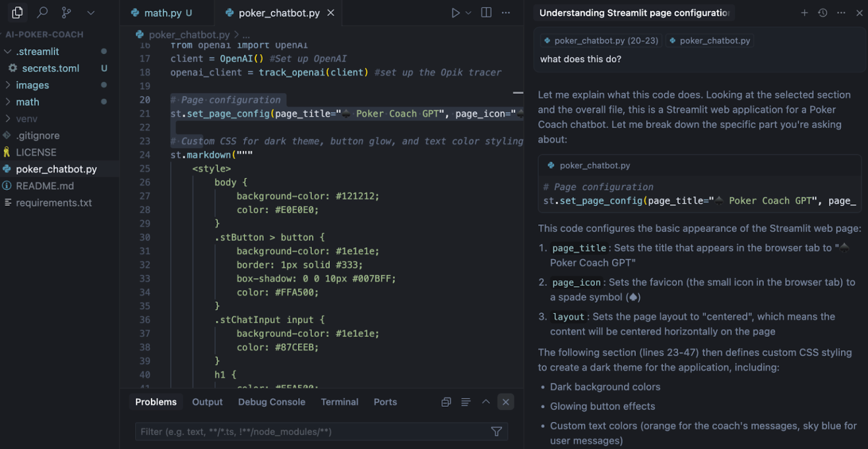Open the Search panel icon

[42, 12]
